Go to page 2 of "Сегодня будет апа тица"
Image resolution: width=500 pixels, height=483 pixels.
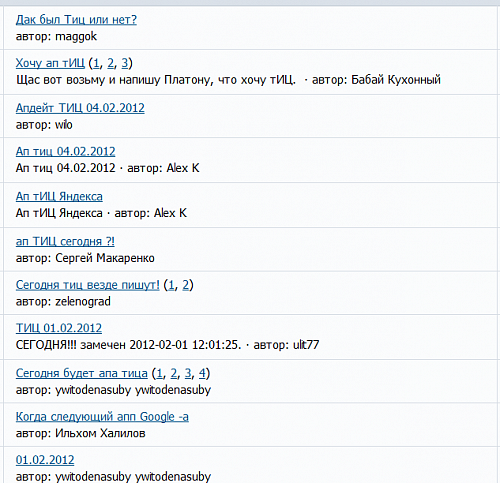coord(173,373)
